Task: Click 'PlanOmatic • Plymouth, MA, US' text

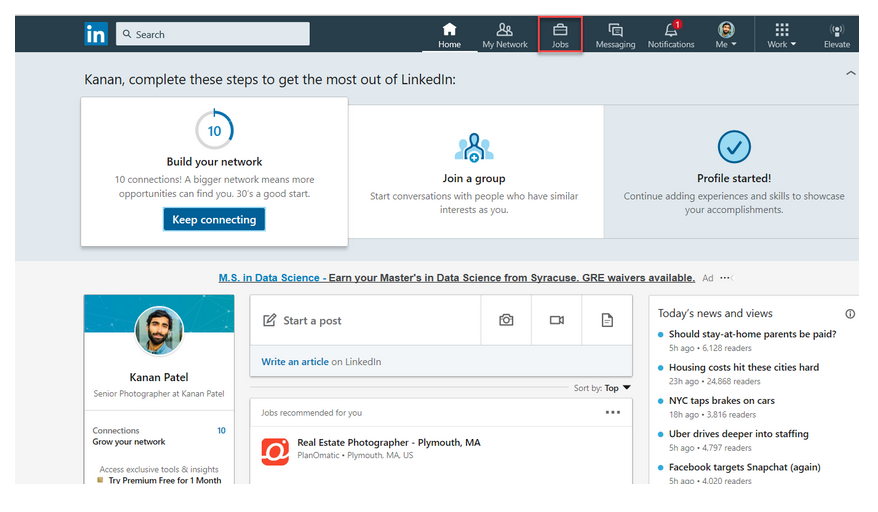Action: coord(355,455)
